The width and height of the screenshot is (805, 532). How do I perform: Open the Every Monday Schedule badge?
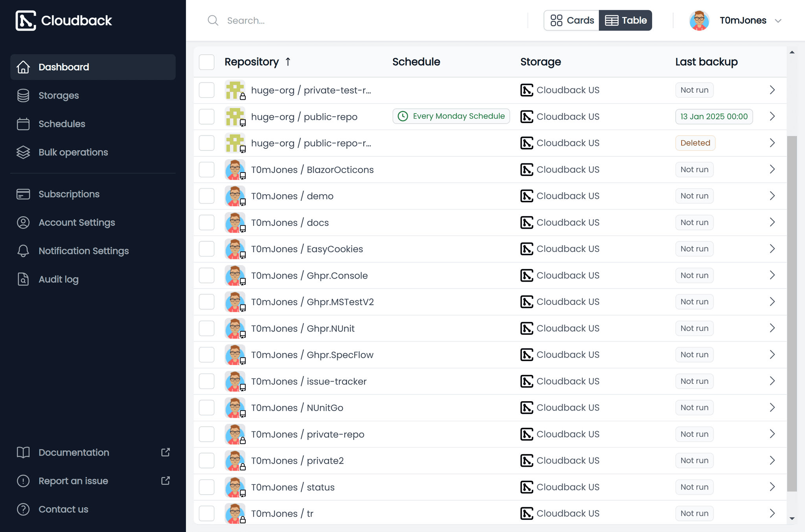tap(451, 116)
